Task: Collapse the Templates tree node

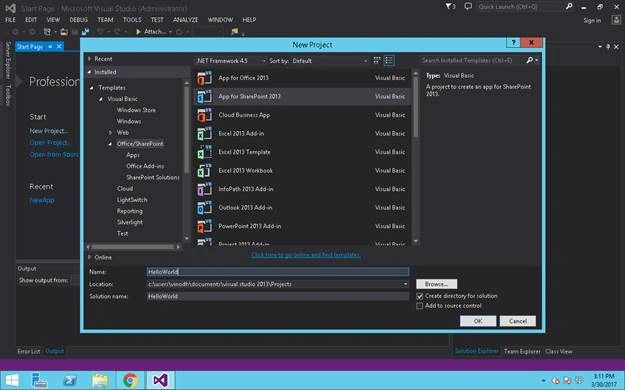Action: 92,88
